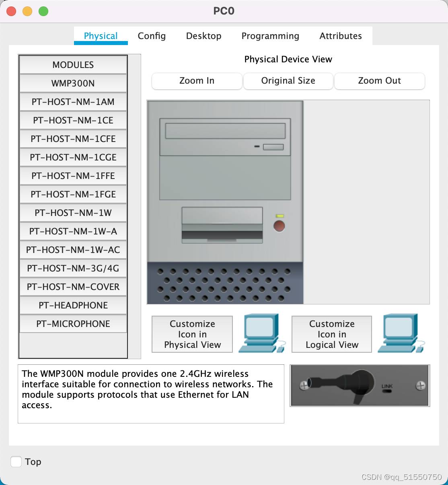Select the Physical tab
Image resolution: width=448 pixels, height=485 pixels.
click(101, 36)
